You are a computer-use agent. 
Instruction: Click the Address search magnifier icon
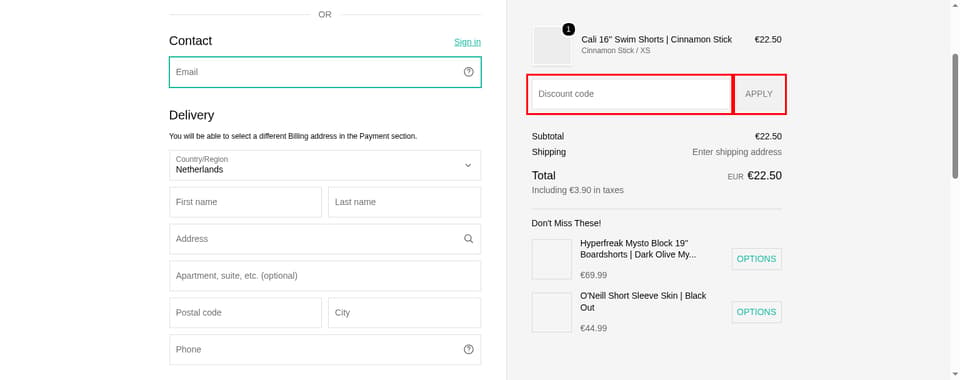pyautogui.click(x=468, y=239)
